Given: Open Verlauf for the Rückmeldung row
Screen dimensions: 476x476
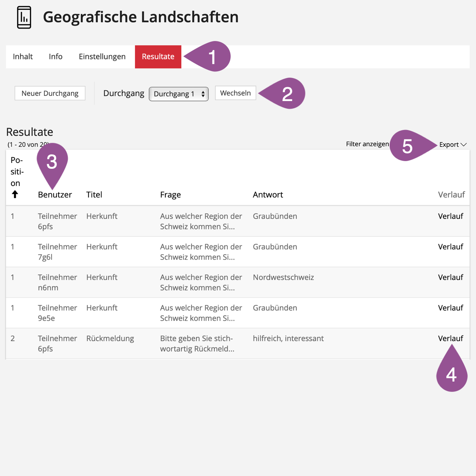Looking at the screenshot, I should pyautogui.click(x=450, y=339).
